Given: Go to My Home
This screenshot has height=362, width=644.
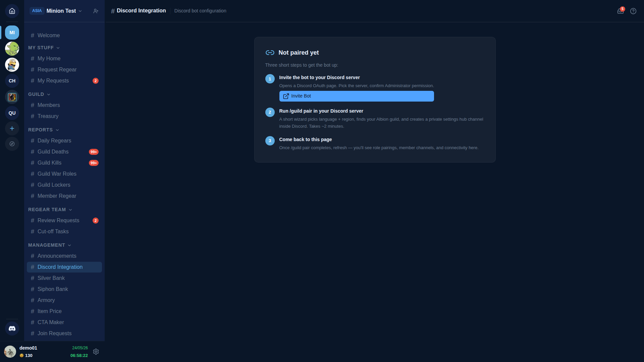Looking at the screenshot, I should point(64,58).
